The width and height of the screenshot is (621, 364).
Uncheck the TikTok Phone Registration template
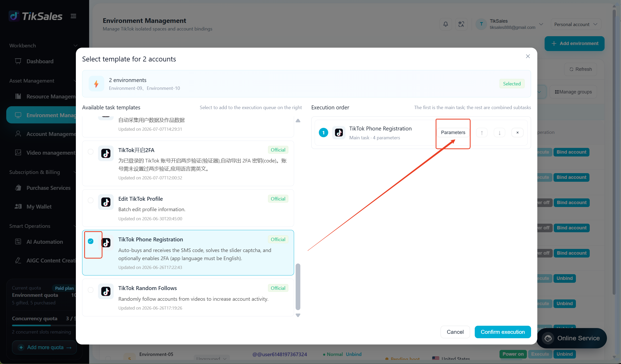[x=90, y=241]
